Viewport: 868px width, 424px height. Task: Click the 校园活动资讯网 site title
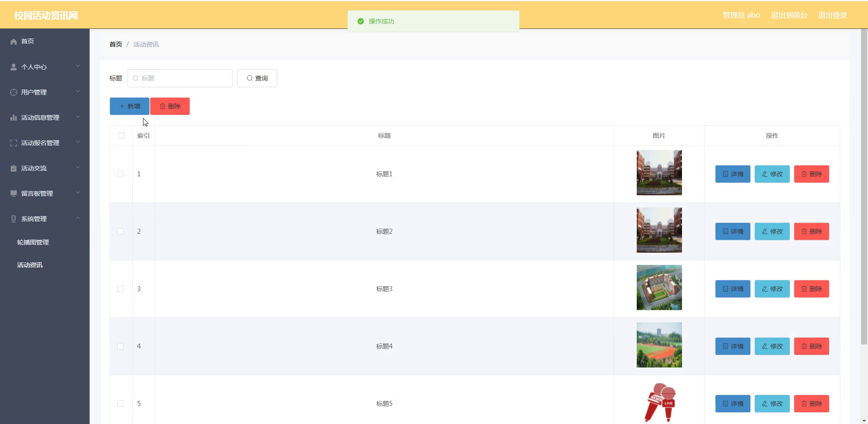[x=46, y=15]
